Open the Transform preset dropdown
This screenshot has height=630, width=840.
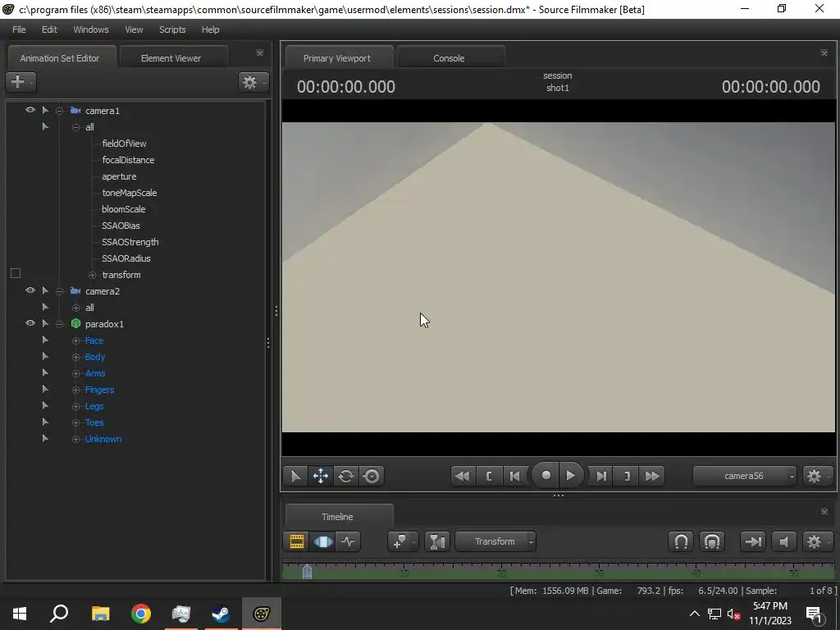point(495,541)
